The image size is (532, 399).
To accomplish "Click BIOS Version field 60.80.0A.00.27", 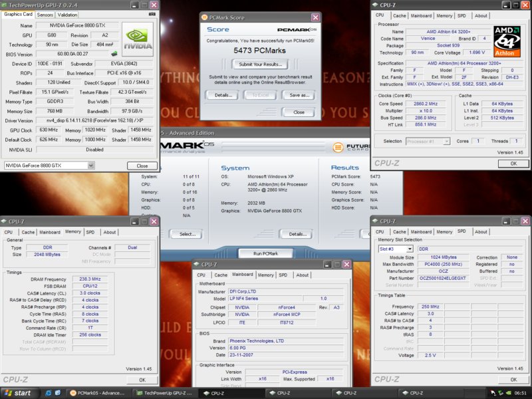I will coord(72,54).
